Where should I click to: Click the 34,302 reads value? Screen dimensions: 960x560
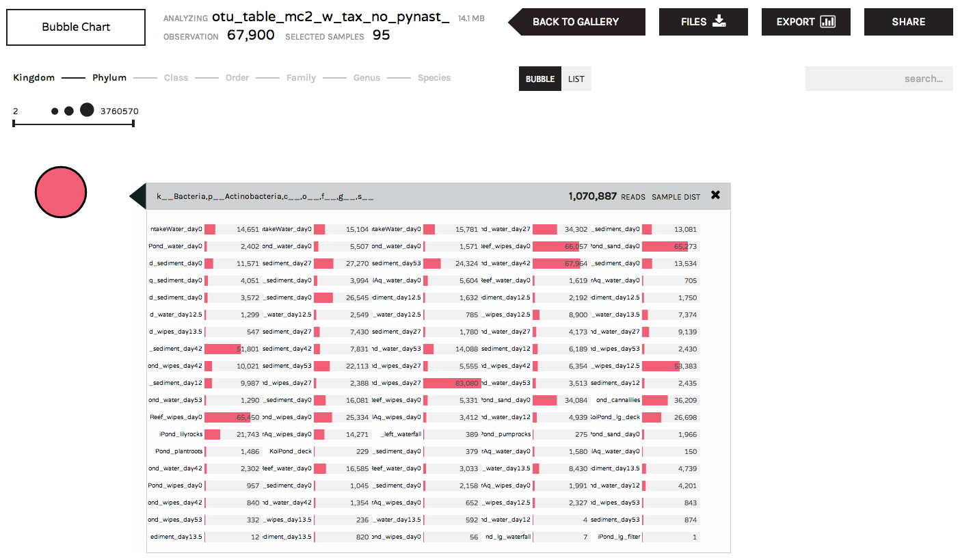coord(575,229)
